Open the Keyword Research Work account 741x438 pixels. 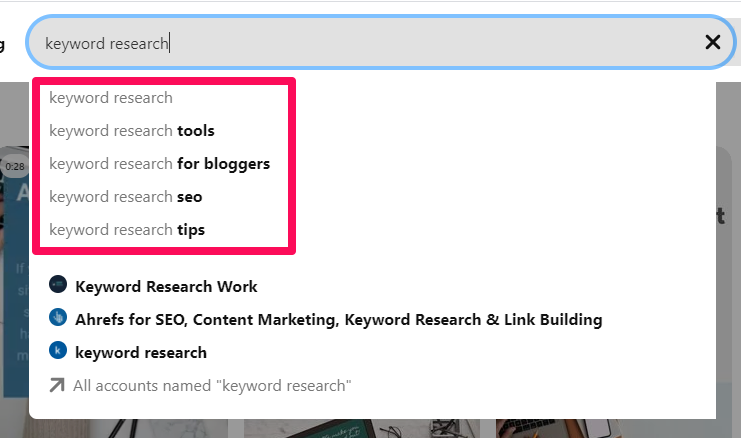click(x=166, y=286)
